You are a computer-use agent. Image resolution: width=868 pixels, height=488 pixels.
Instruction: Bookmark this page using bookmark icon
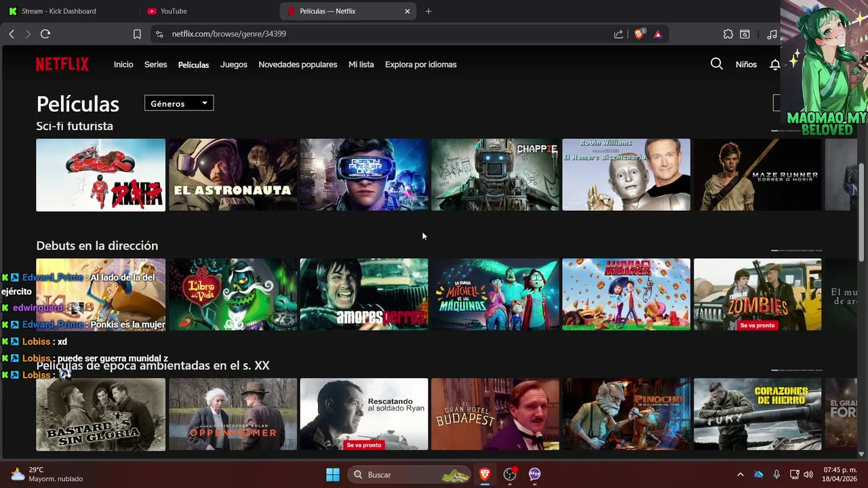click(137, 34)
